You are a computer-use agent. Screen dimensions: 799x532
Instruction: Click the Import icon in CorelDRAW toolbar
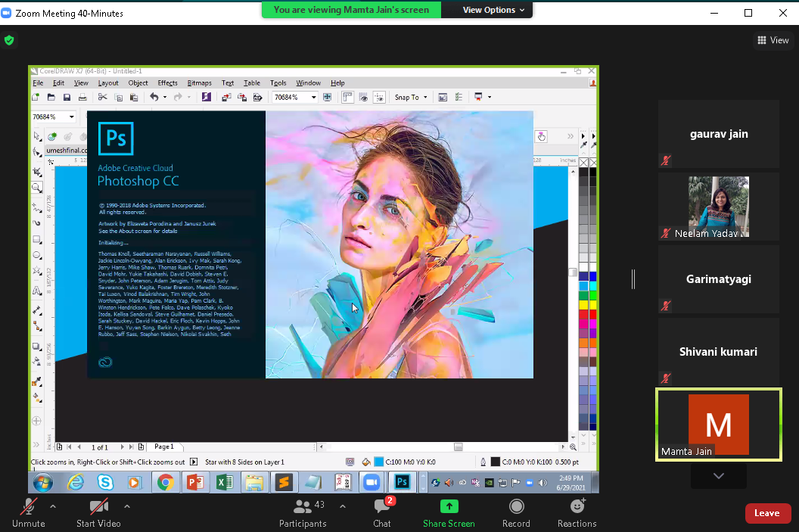click(x=226, y=98)
